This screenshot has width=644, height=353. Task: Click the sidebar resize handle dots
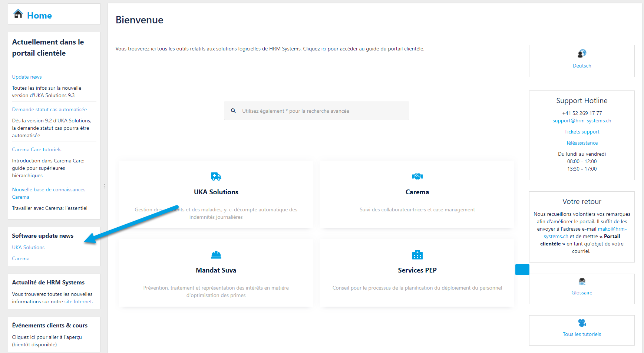pyautogui.click(x=105, y=186)
